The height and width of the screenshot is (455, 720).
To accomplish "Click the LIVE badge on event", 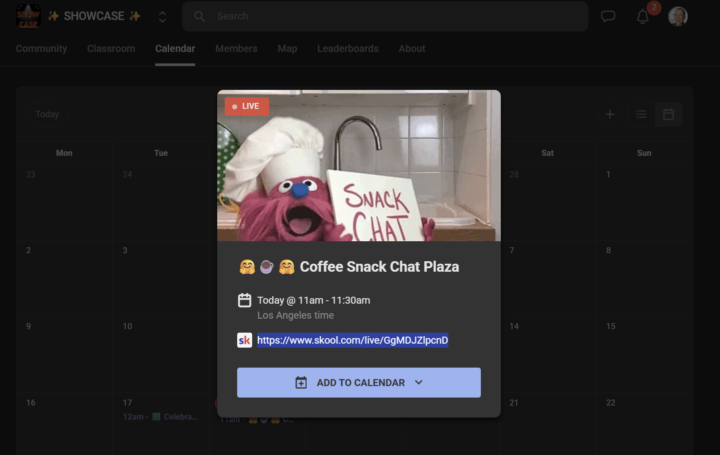I will pos(247,107).
